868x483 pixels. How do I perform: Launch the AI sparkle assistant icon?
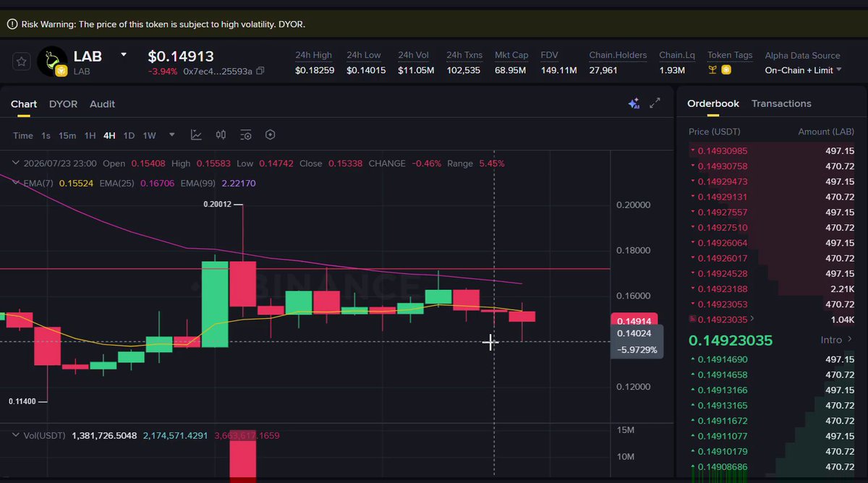634,103
